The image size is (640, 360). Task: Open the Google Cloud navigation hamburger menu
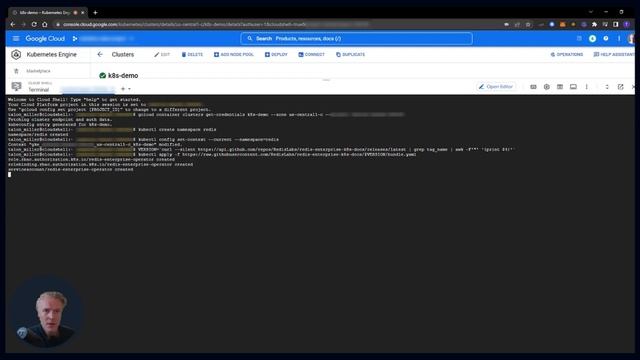pos(16,38)
